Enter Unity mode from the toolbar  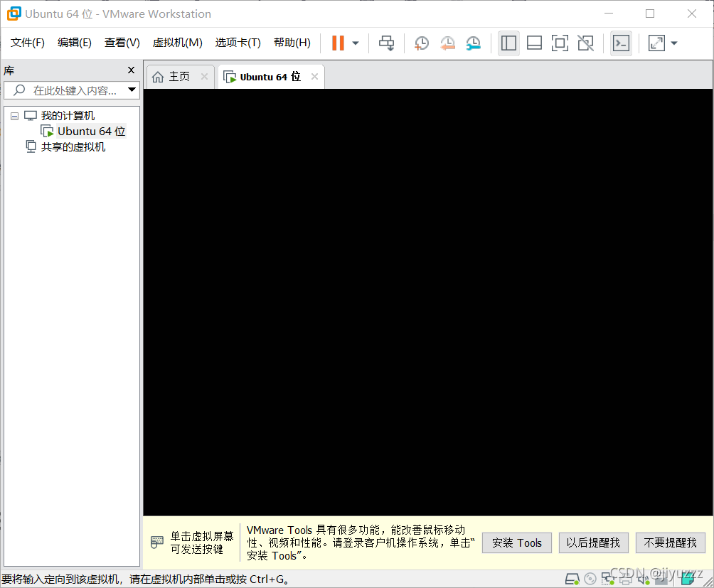click(x=585, y=43)
